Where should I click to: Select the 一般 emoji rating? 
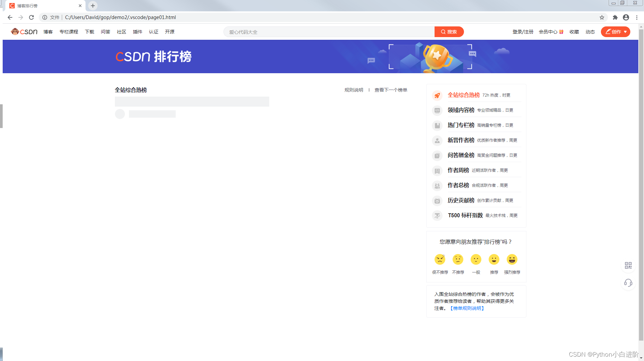476,259
